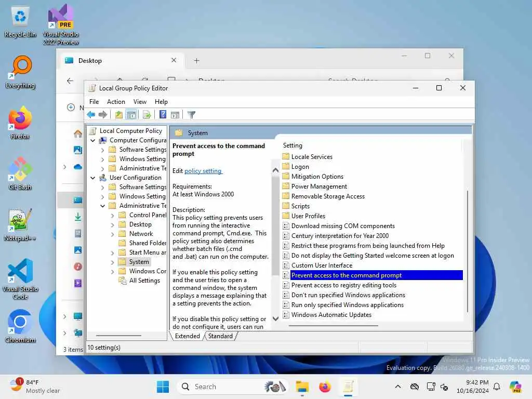The width and height of the screenshot is (532, 399).
Task: Expand the System tree node arrow
Action: [x=112, y=262]
